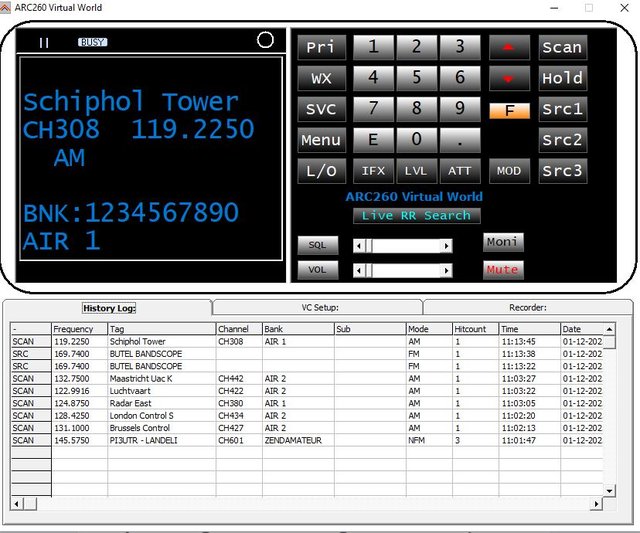Click the MOD modulation key
Screen dimensions: 640x533
pyautogui.click(x=509, y=171)
